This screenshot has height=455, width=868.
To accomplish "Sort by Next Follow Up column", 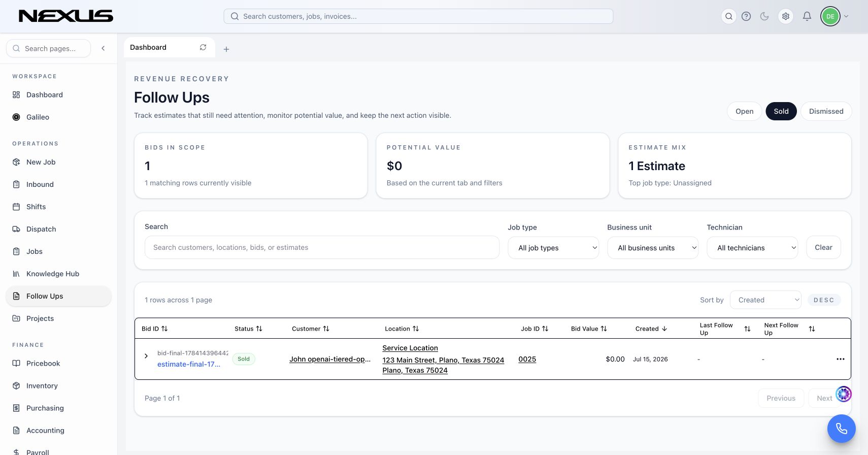I will tap(789, 329).
